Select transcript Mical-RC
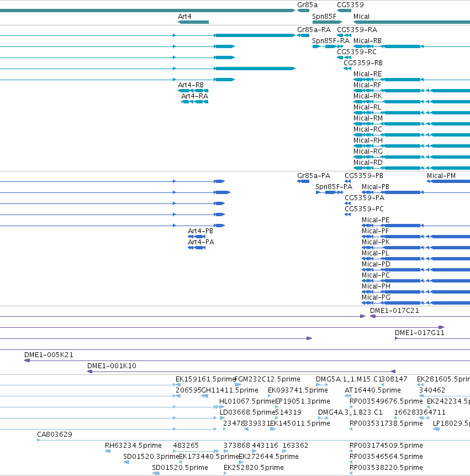Image resolution: width=470 pixels, height=476 pixels. pos(367,129)
